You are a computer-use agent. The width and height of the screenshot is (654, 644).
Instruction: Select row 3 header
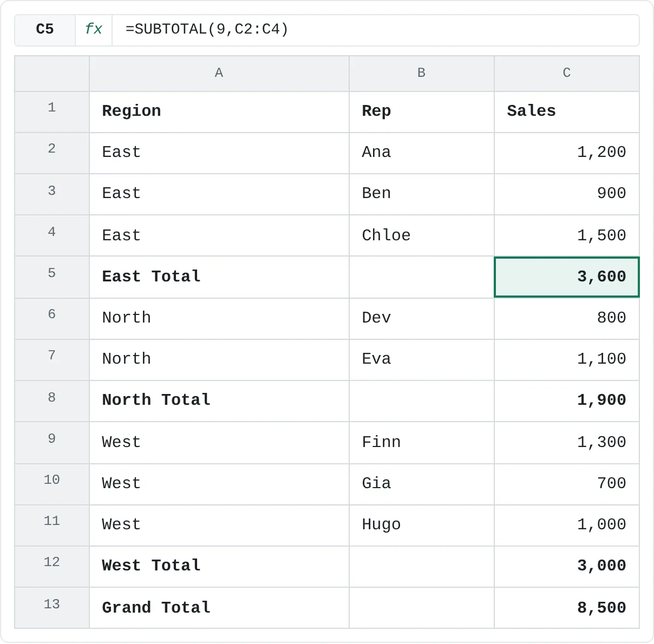click(x=52, y=194)
